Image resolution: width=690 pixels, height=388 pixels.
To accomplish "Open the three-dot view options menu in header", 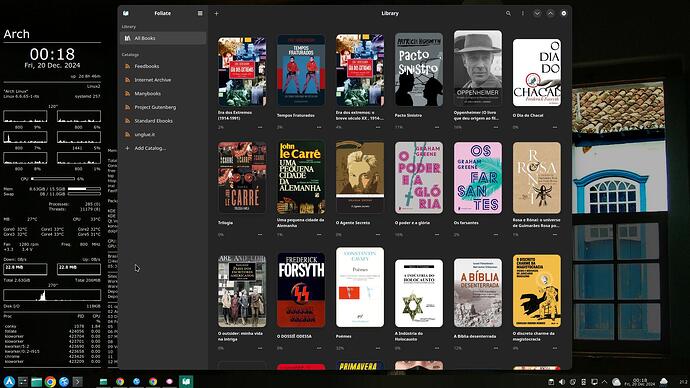I will [x=523, y=13].
